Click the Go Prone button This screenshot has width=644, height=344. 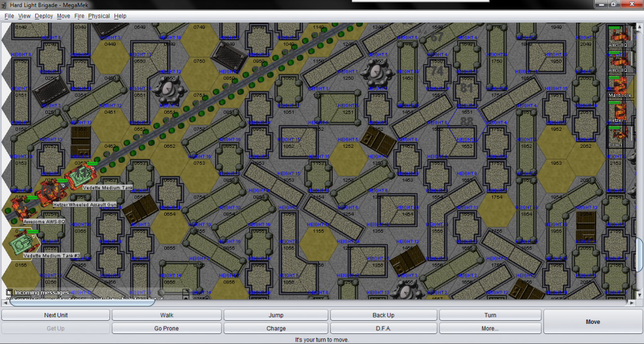tap(167, 328)
